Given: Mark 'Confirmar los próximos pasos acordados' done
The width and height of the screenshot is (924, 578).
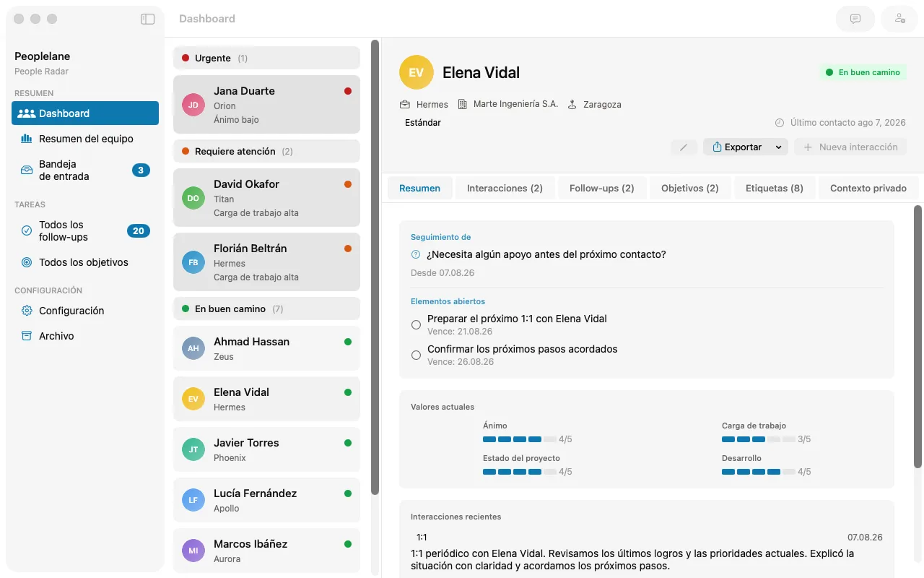Looking at the screenshot, I should pos(416,355).
